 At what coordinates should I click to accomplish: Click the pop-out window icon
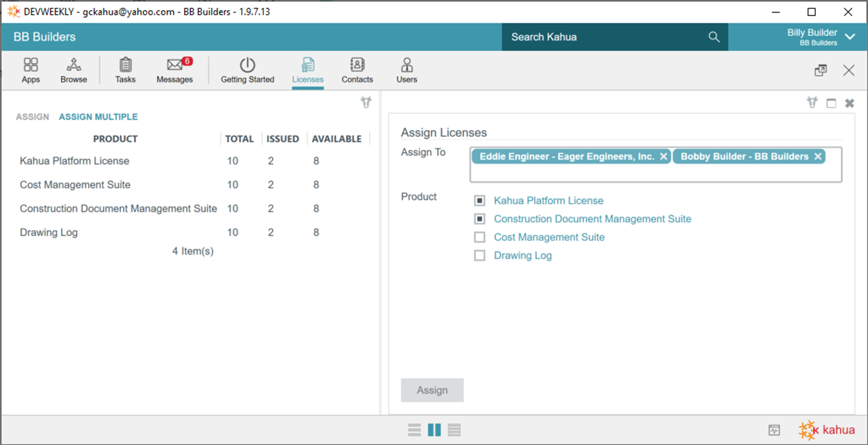820,71
